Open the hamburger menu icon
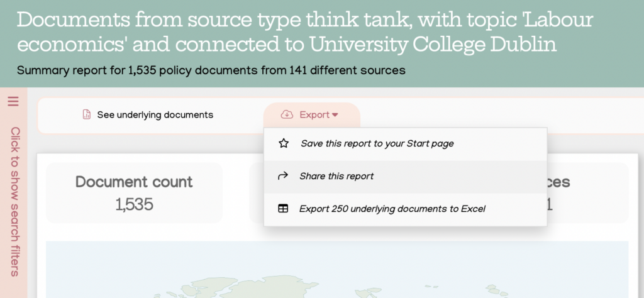644x298 pixels. [x=13, y=101]
